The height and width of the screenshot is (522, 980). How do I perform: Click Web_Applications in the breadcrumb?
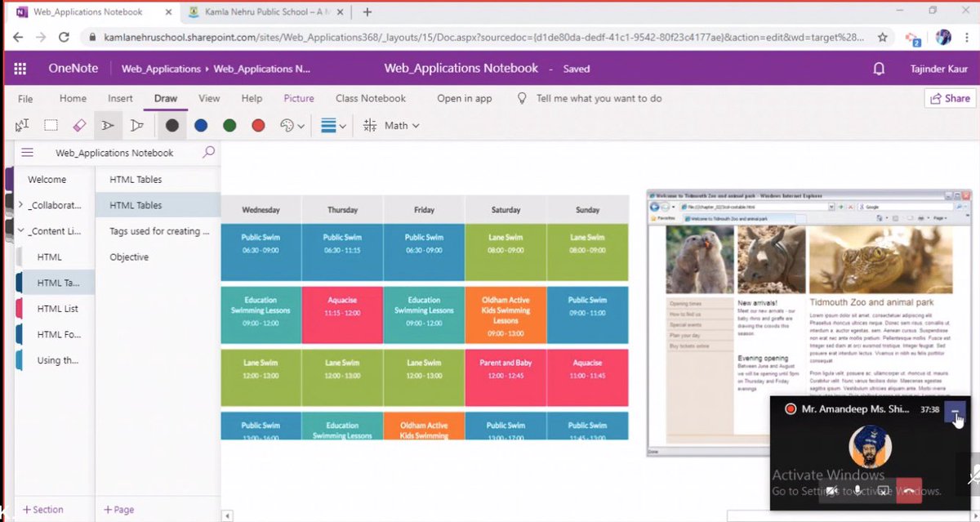161,69
